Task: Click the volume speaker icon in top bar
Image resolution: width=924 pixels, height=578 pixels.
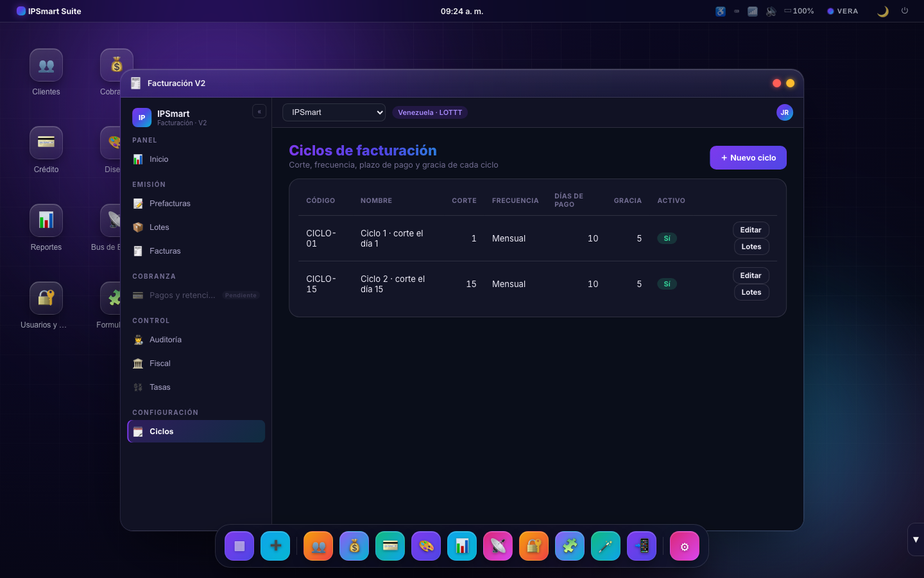Action: click(771, 11)
